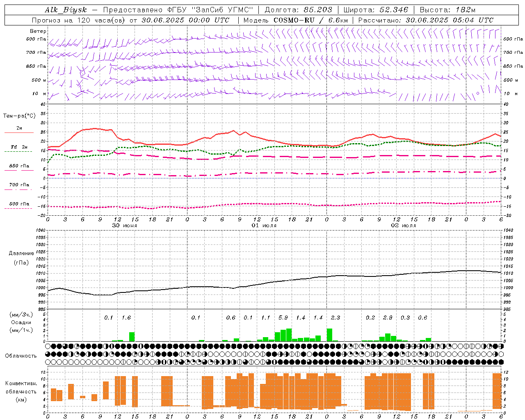Click the 3-hour precipitation value 2.9
Screen dimensions: 525x420
[x=388, y=317]
